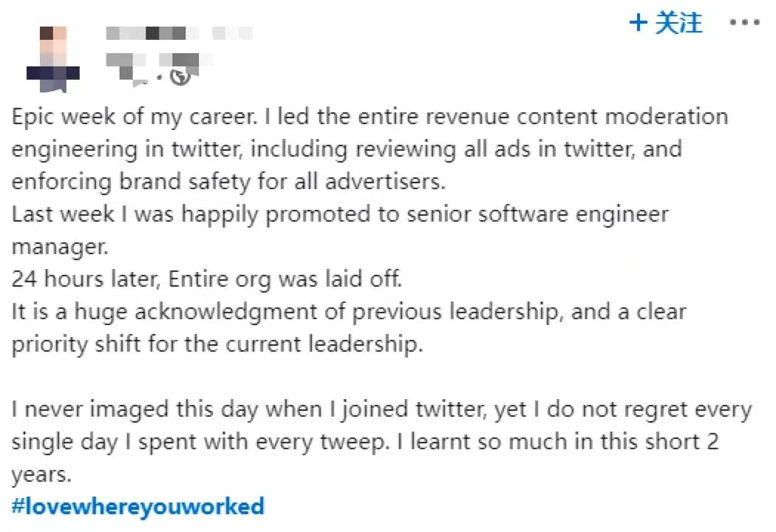Image resolution: width=776 pixels, height=532 pixels.
Task: Click the "single day I spent" line
Action: [x=365, y=441]
